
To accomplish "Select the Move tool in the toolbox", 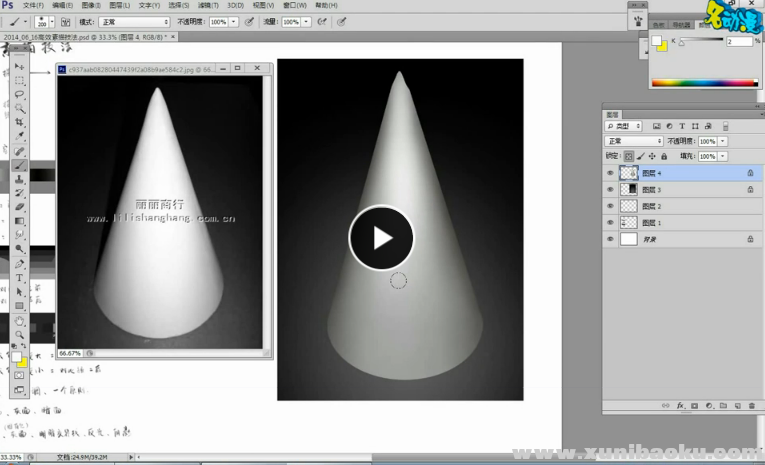I will pos(19,66).
